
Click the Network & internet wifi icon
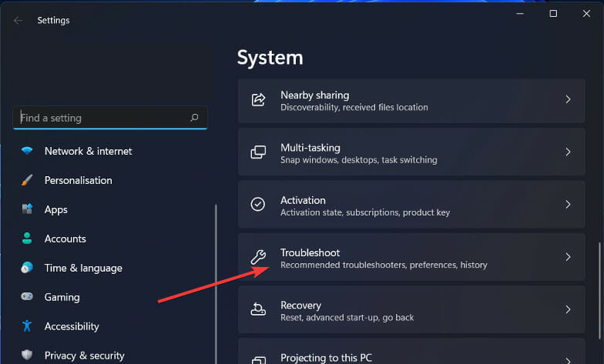point(27,151)
